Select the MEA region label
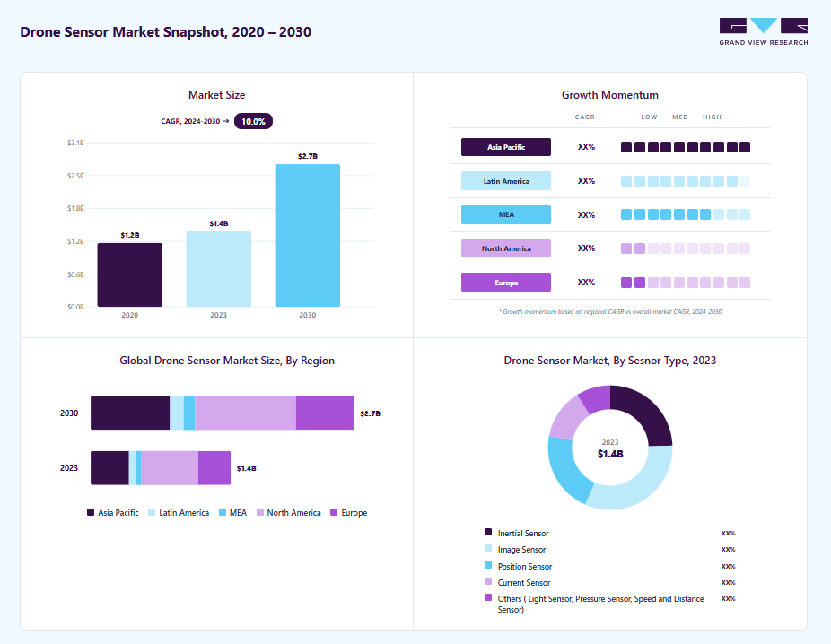Screen dimensions: 831x644 505,214
